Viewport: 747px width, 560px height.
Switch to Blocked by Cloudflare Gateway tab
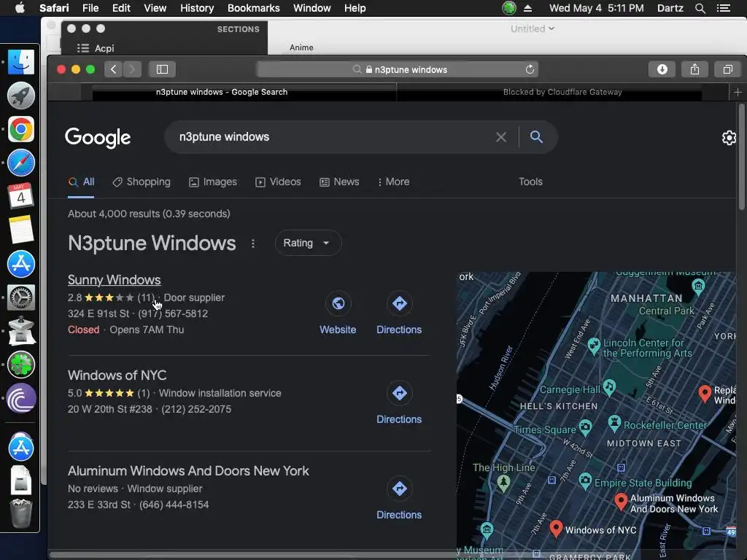[562, 92]
